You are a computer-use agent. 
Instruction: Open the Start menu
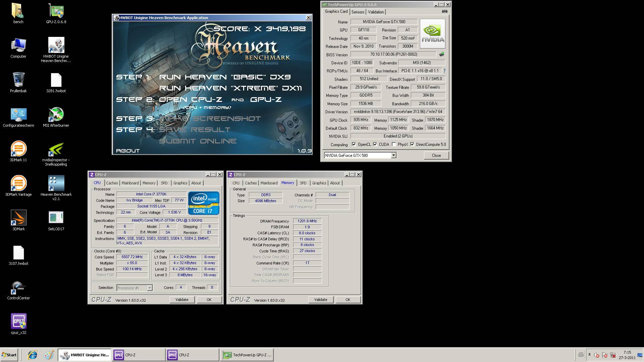click(x=9, y=355)
